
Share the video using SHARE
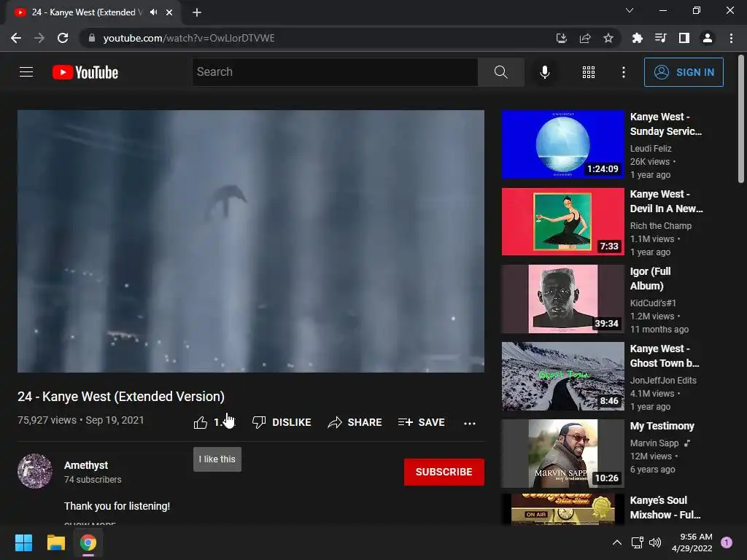(x=355, y=422)
